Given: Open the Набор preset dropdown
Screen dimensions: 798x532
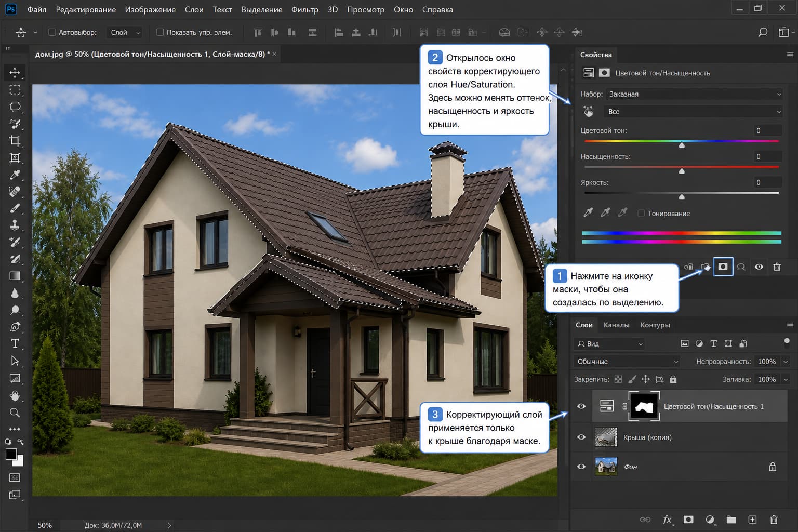Looking at the screenshot, I should (694, 94).
